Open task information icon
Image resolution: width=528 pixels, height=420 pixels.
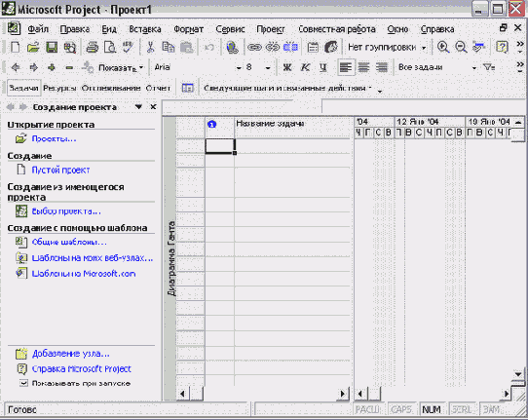[x=313, y=47]
